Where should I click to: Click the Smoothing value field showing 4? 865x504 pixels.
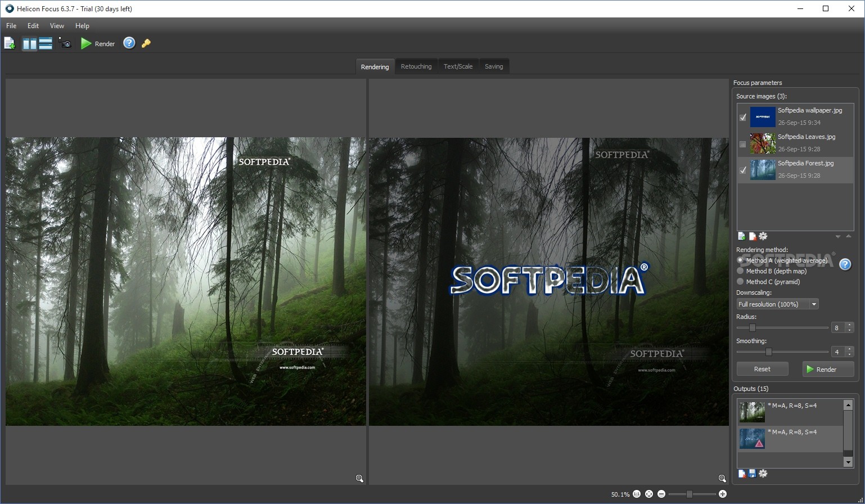(837, 352)
